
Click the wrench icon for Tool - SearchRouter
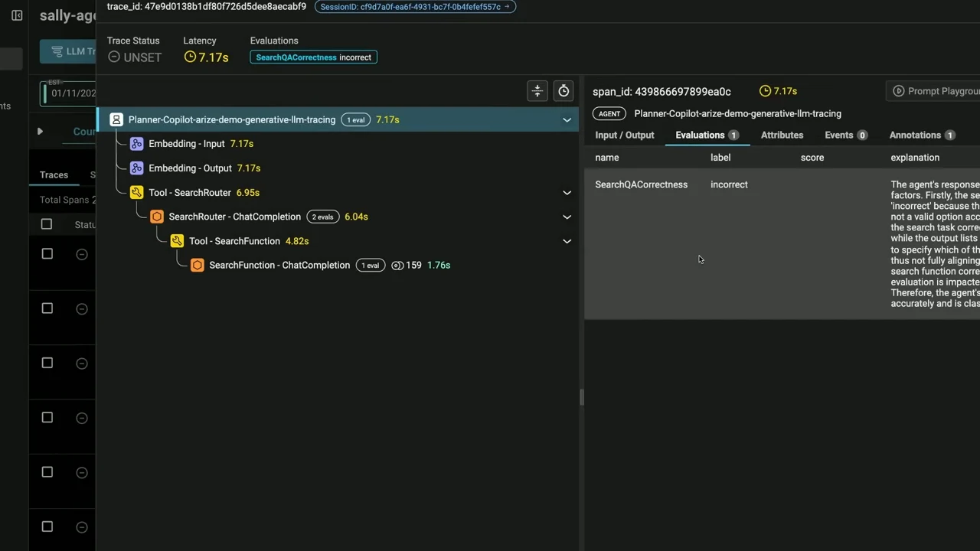(x=136, y=193)
